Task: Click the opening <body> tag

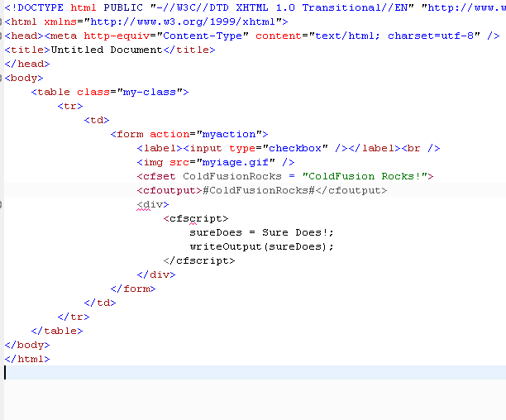Action: tap(24, 78)
